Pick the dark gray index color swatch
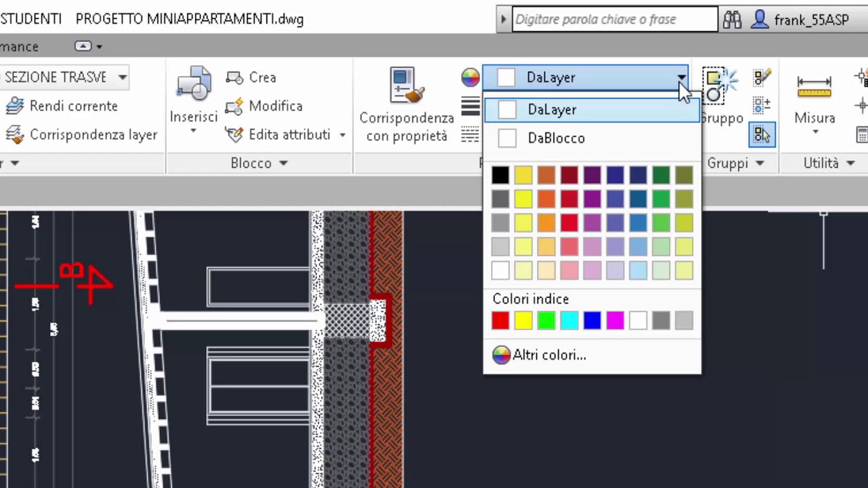This screenshot has height=488, width=868. 661,321
